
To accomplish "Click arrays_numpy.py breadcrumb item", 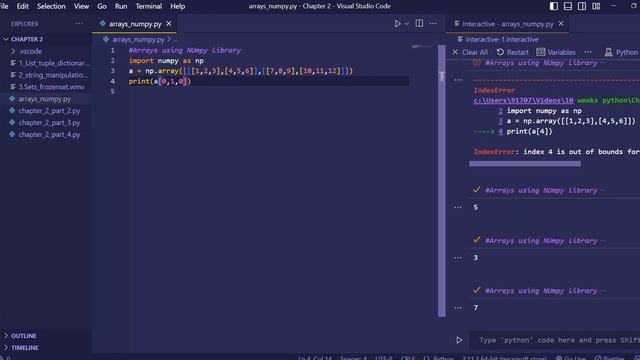I will 138,40.
